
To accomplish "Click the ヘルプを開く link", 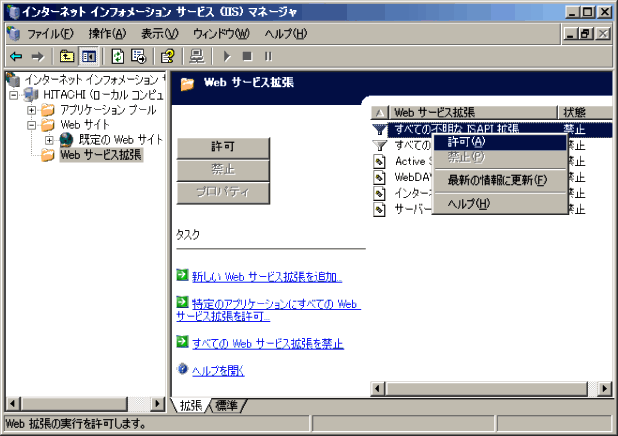I will pyautogui.click(x=218, y=371).
